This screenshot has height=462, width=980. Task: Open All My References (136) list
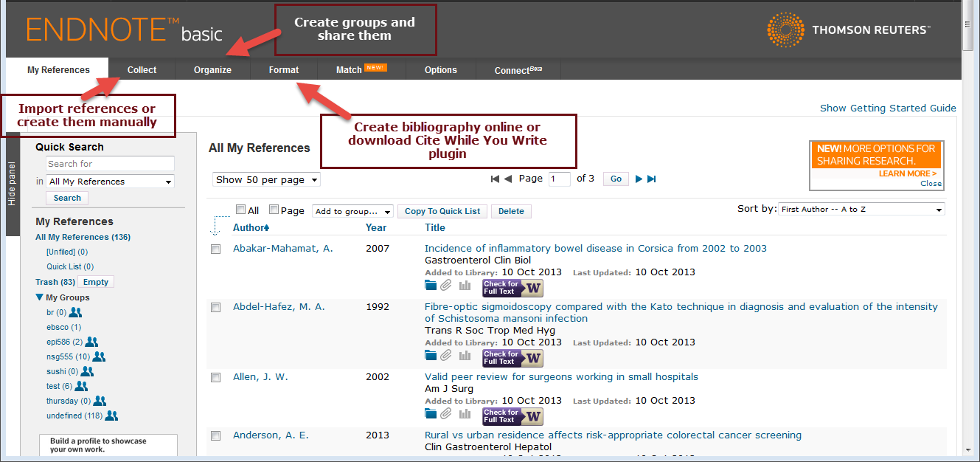point(83,237)
